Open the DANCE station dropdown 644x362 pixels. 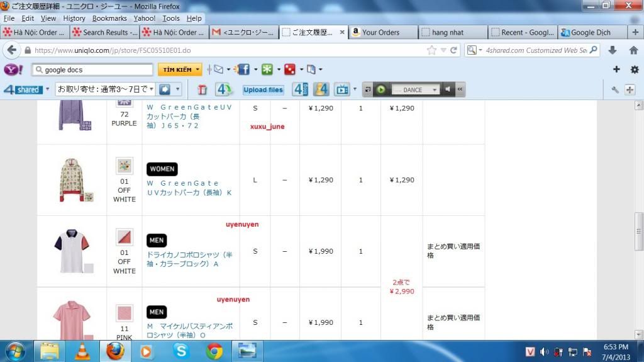click(x=434, y=89)
